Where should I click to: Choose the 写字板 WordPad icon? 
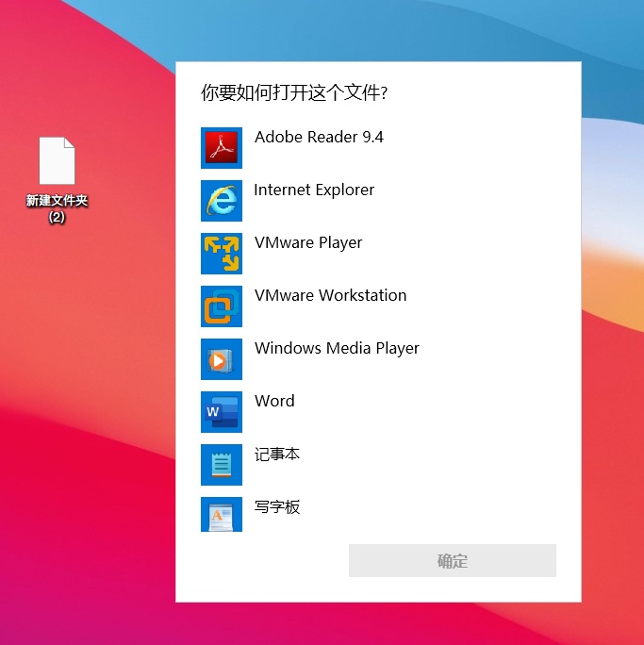[x=222, y=514]
